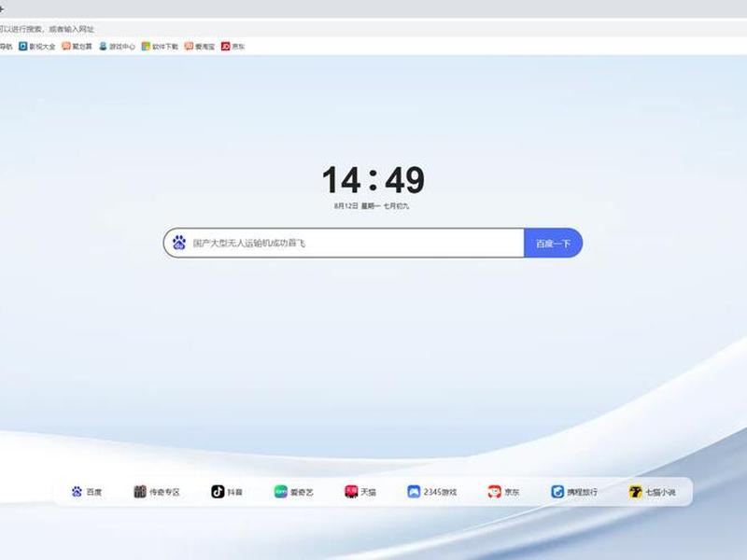Open the 爱奇艺 shortcut

[x=294, y=492]
